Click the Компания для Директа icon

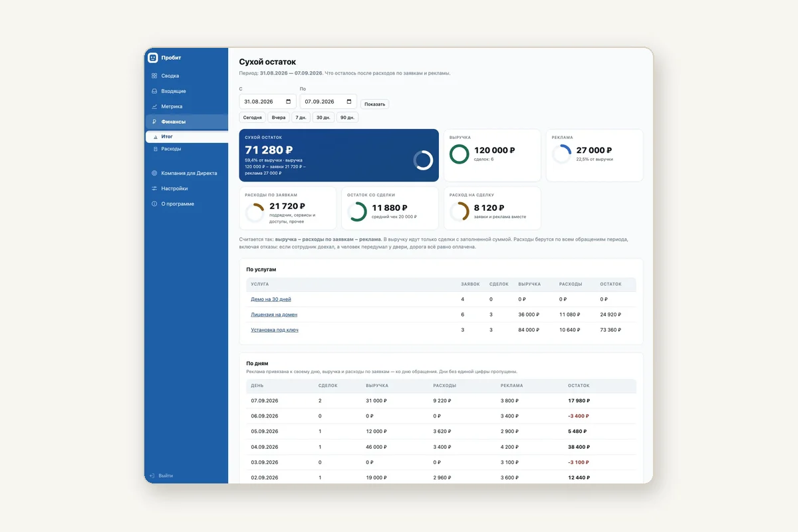click(154, 173)
